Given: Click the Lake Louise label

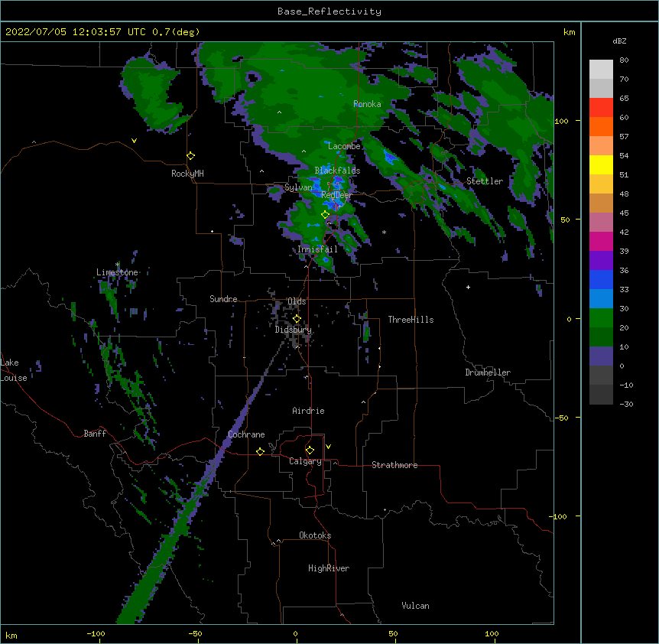Looking at the screenshot, I should 14,370.
